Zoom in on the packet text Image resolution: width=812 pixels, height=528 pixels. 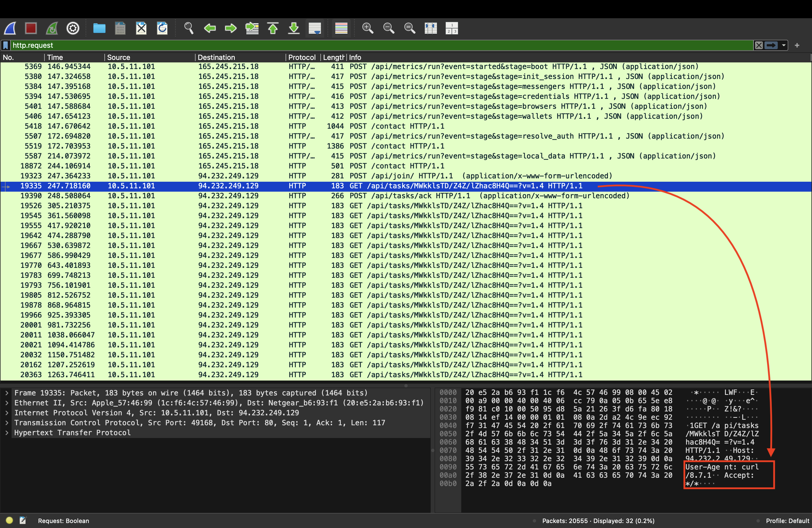(x=368, y=28)
